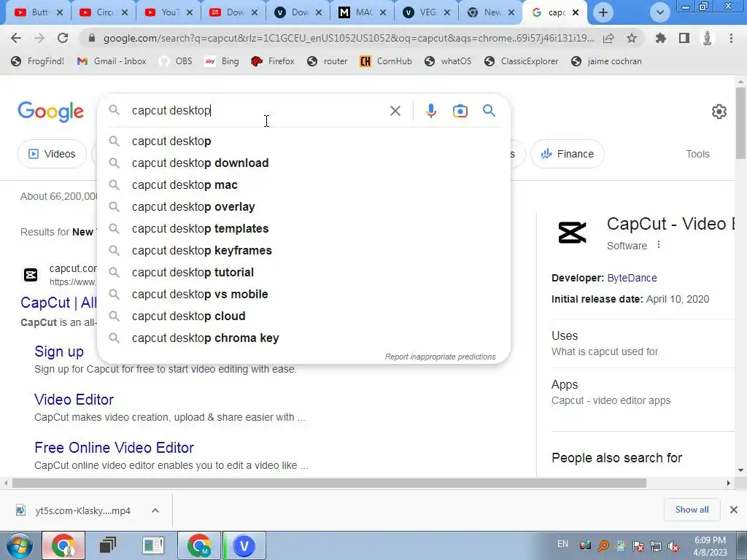Open the ByteDance developer link
Screen dimensions: 747x560
632,278
